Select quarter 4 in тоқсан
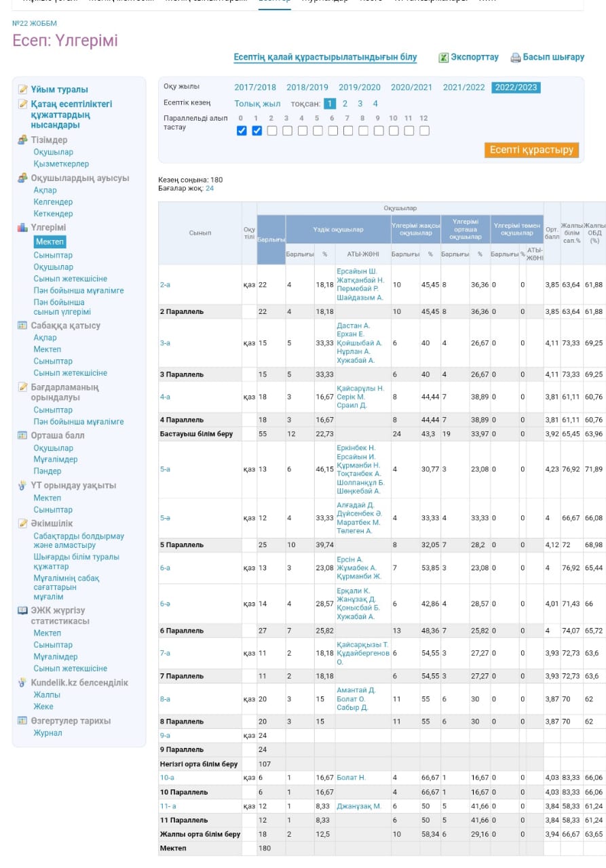This screenshot has width=606, height=868. click(x=375, y=104)
